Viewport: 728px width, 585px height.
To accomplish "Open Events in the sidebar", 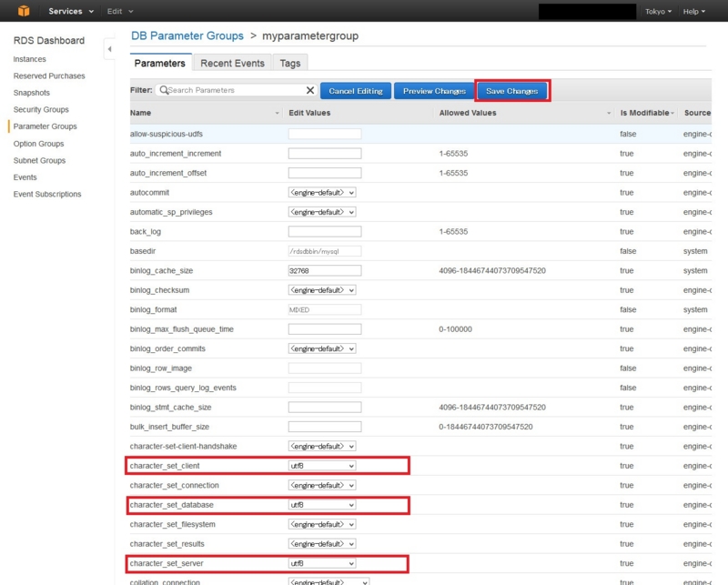I will 25,177.
